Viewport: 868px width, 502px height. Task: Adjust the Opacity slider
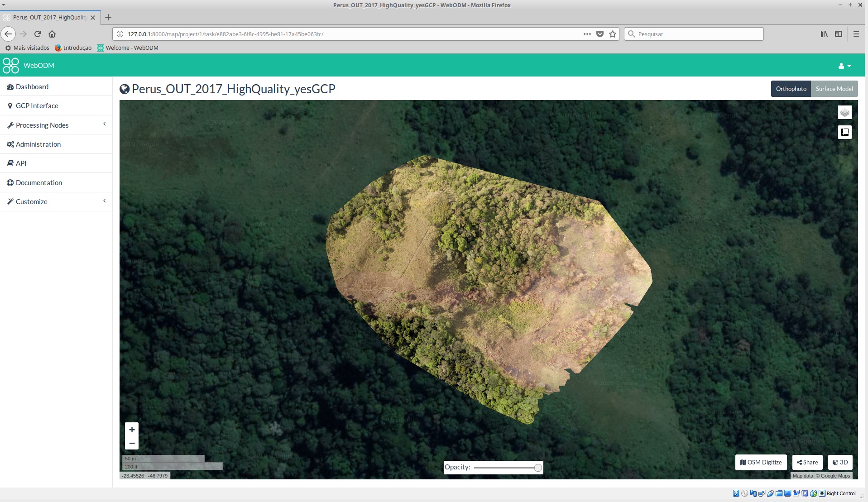[x=537, y=468]
